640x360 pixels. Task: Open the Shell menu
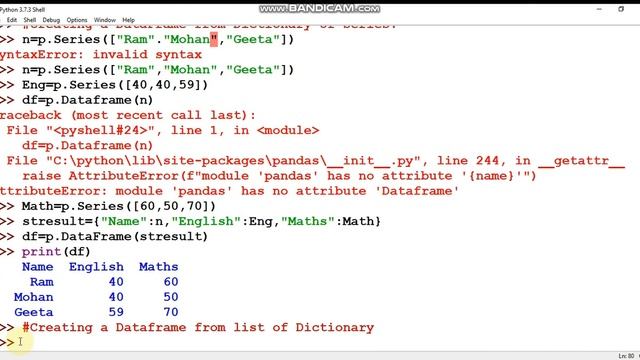point(30,20)
